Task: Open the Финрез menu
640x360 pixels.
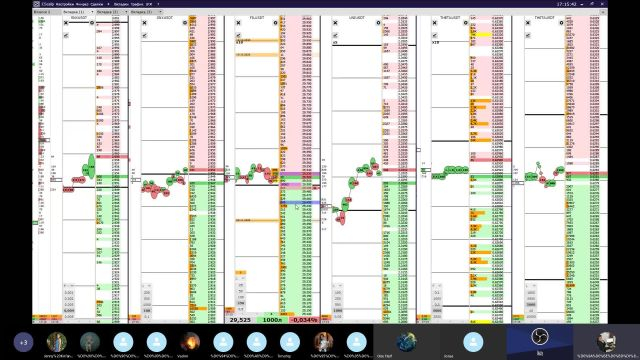Action: click(82, 4)
